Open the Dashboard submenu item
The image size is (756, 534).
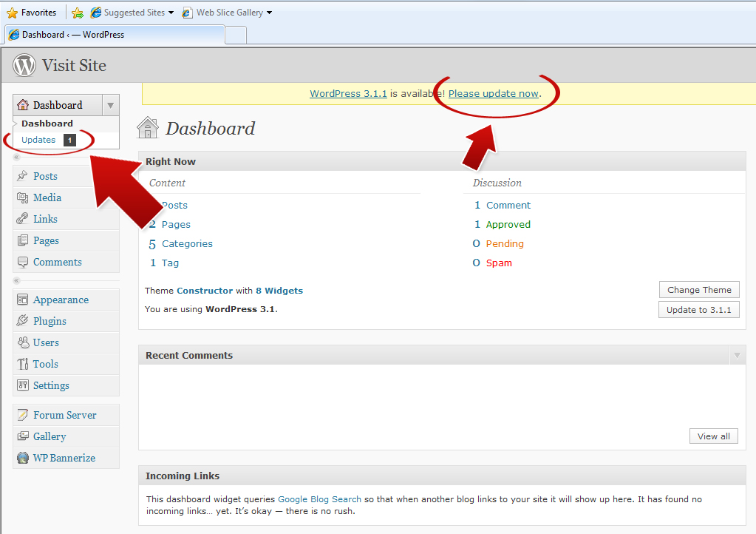[47, 124]
